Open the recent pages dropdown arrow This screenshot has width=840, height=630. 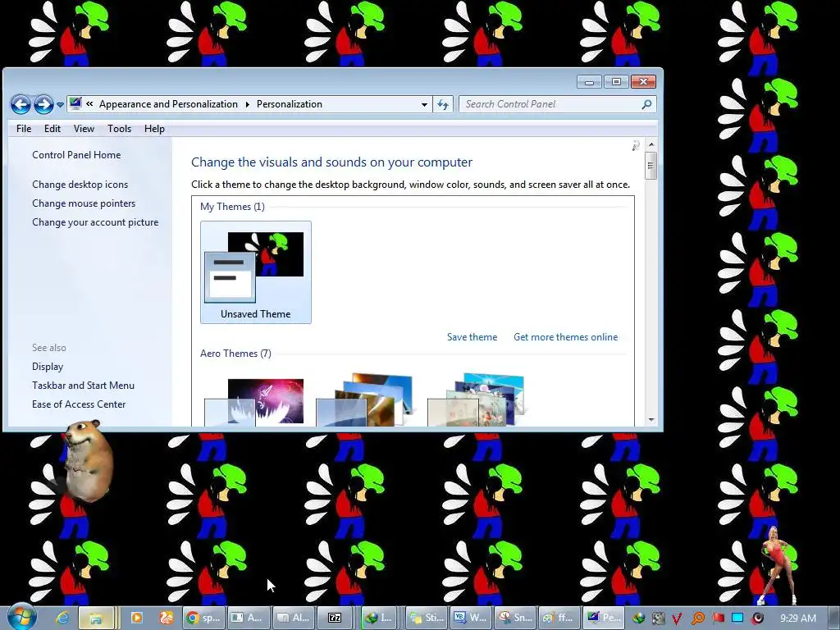[60, 105]
